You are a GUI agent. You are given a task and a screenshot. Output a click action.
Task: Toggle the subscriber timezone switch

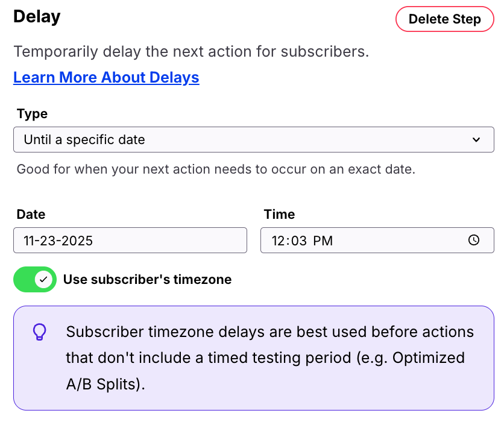pyautogui.click(x=34, y=279)
